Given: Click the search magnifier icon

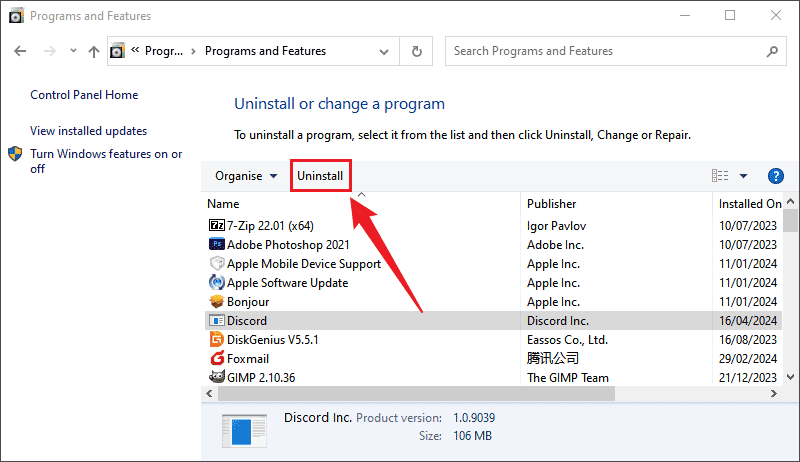Looking at the screenshot, I should pos(772,51).
